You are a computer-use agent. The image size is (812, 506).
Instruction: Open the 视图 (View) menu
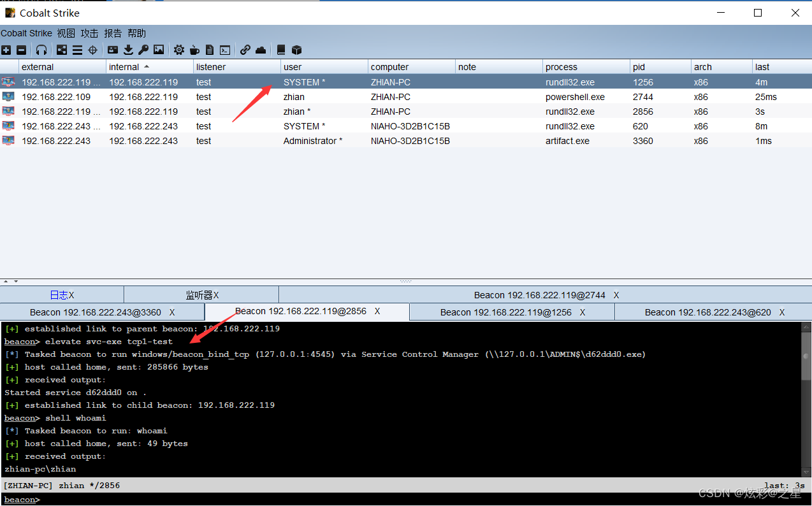[x=66, y=33]
